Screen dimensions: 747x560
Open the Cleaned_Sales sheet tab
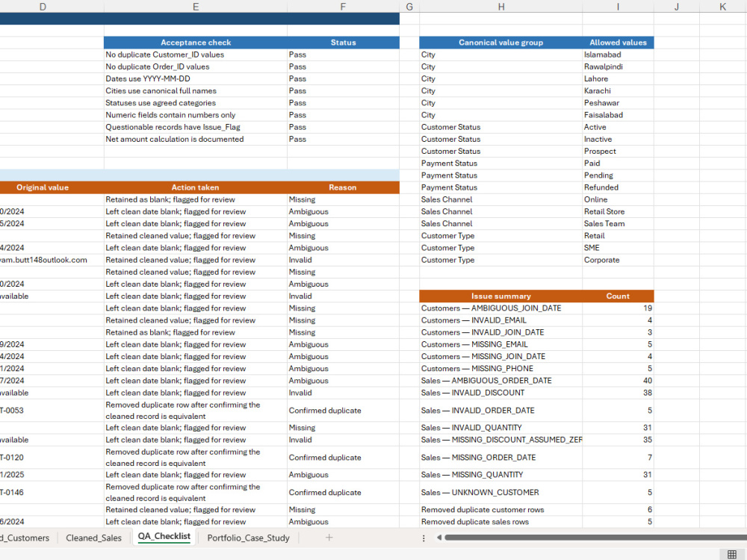pyautogui.click(x=94, y=538)
